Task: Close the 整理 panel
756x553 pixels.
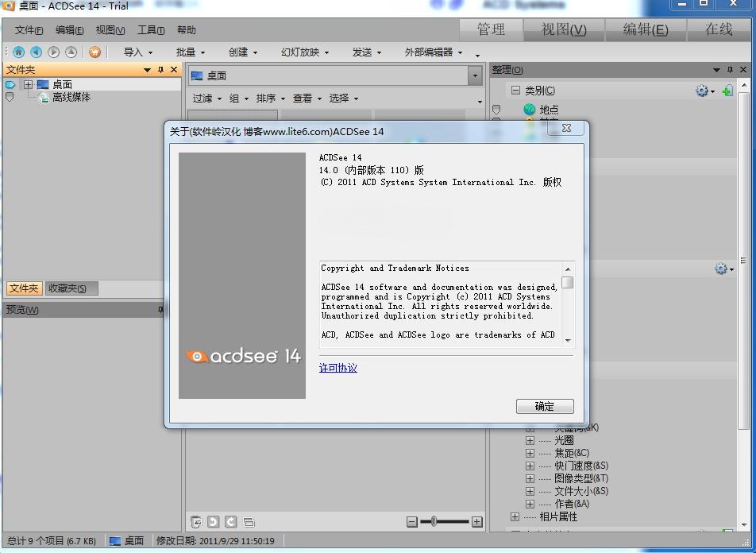Action: coord(743,70)
